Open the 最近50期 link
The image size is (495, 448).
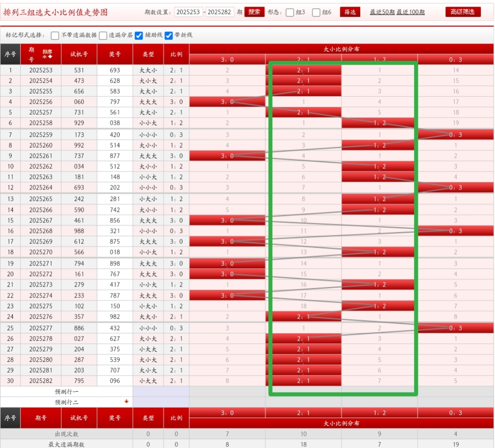(382, 12)
